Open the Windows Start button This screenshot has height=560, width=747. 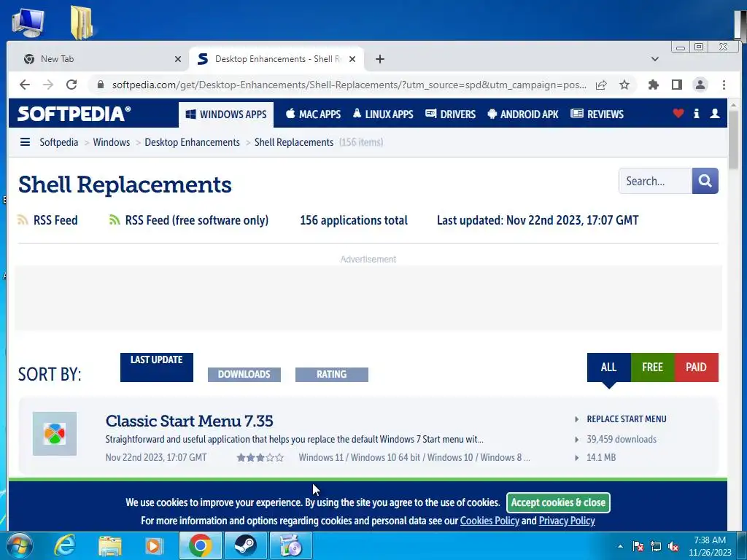pos(19,545)
